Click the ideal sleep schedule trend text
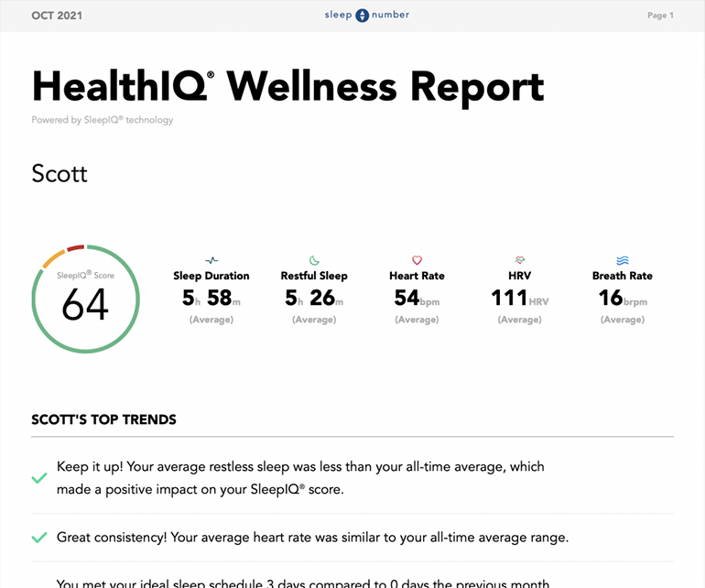 303,583
